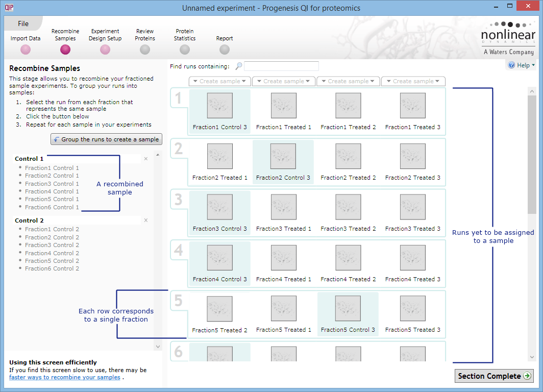Click the sample list scroll up arrow
543x392 pixels.
pos(158,155)
